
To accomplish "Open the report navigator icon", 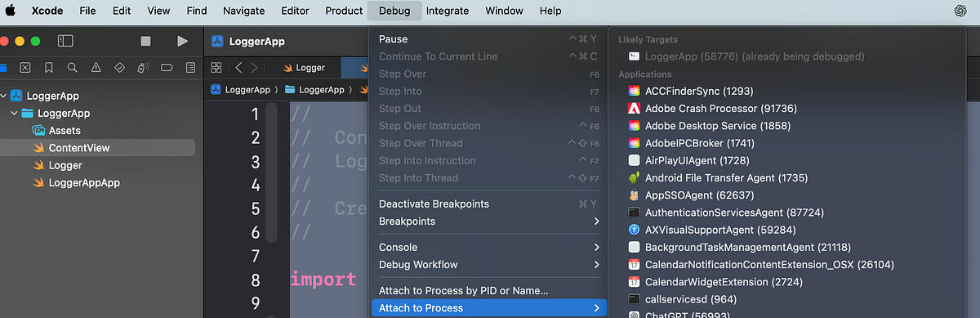I will coord(190,67).
